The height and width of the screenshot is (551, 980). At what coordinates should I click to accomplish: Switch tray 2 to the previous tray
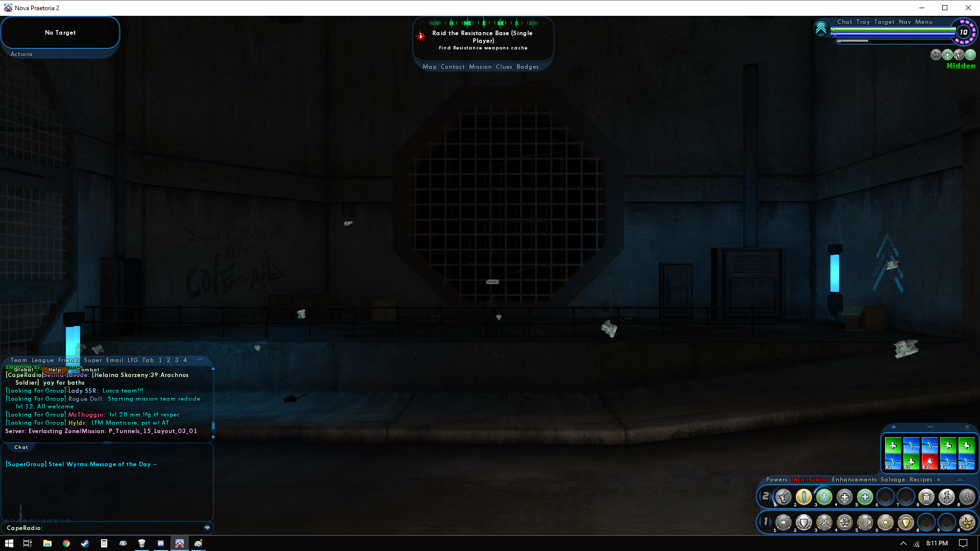click(x=760, y=496)
